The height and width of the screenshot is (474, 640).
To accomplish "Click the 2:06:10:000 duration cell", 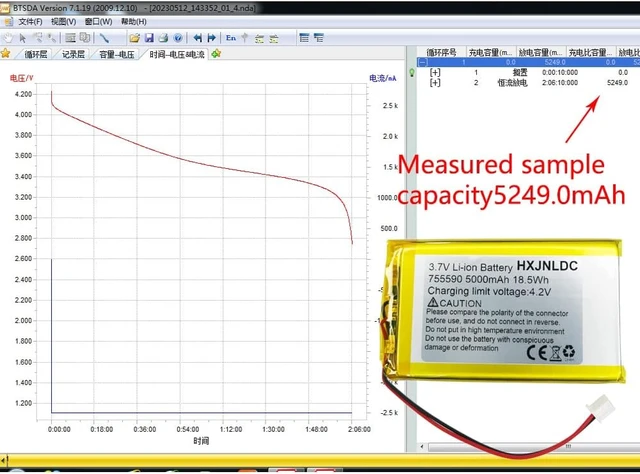I will (x=560, y=82).
